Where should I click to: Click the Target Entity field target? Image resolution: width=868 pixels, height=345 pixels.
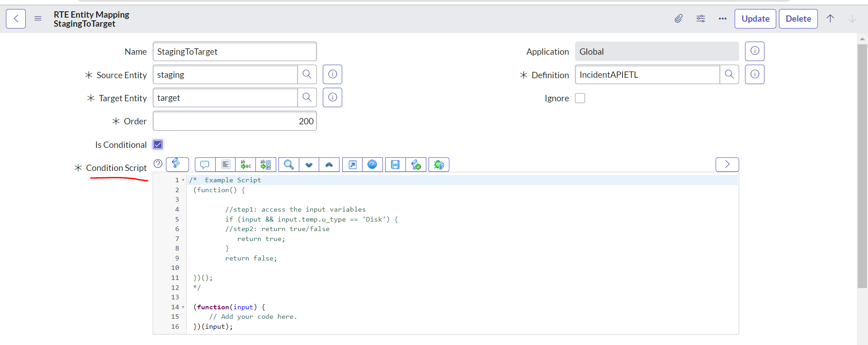225,98
